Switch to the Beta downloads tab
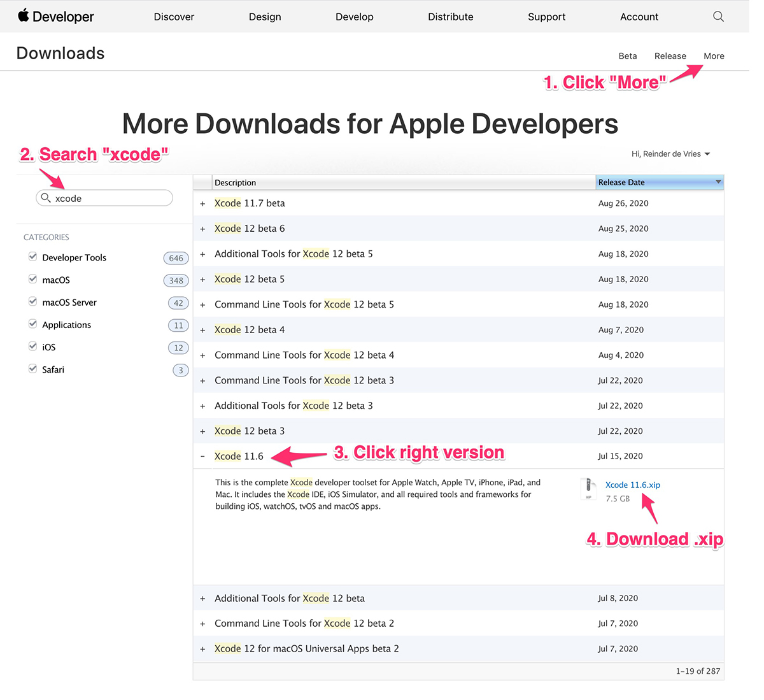The image size is (764, 700). click(x=628, y=56)
